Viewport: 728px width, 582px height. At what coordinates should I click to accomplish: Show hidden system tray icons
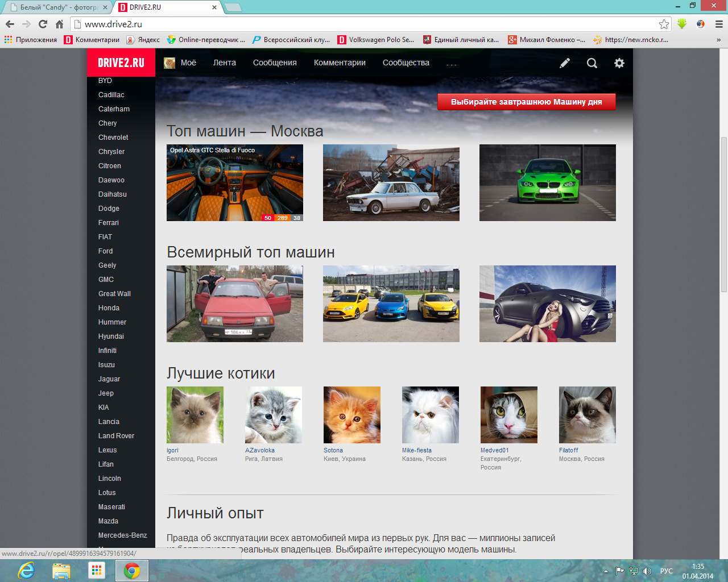point(606,571)
